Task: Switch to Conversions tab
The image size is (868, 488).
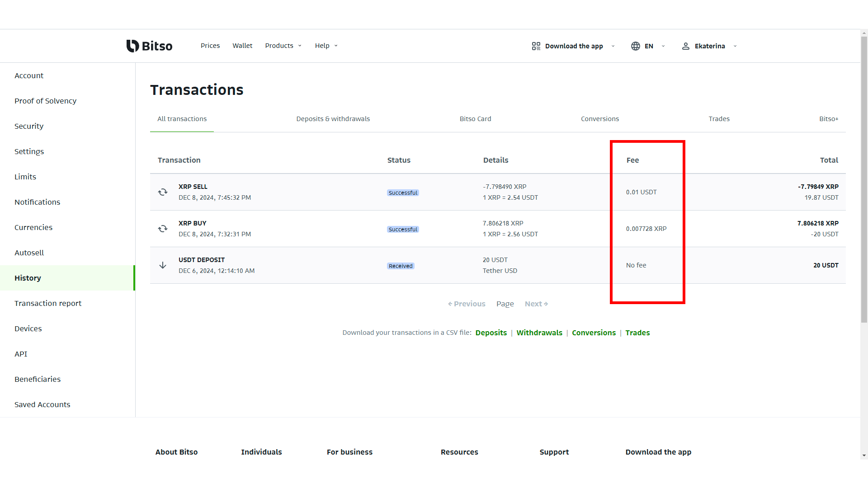Action: (600, 119)
